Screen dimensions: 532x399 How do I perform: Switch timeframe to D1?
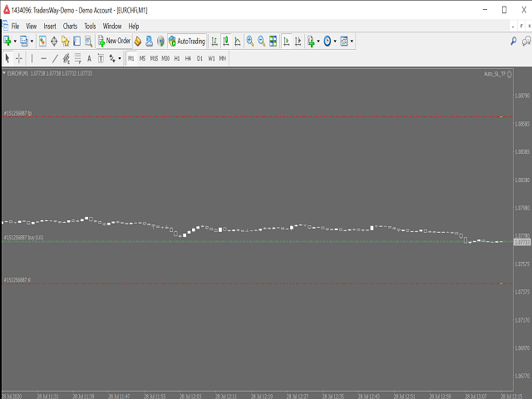pyautogui.click(x=199, y=58)
